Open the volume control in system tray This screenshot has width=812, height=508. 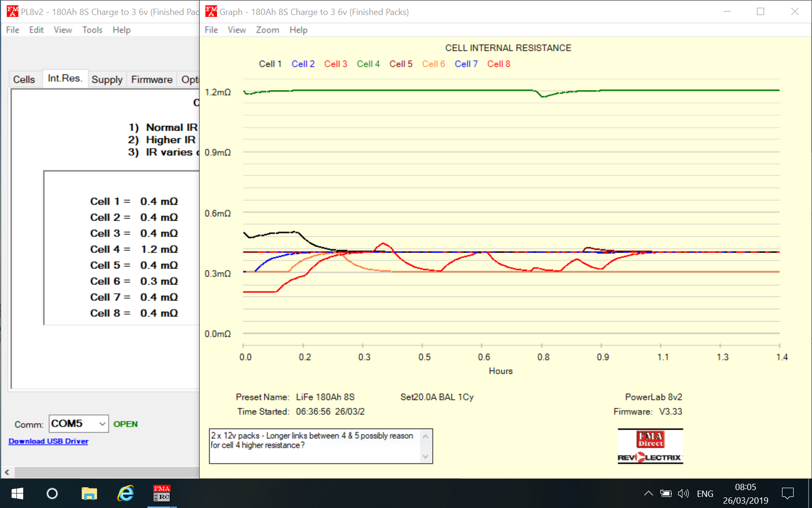point(683,493)
